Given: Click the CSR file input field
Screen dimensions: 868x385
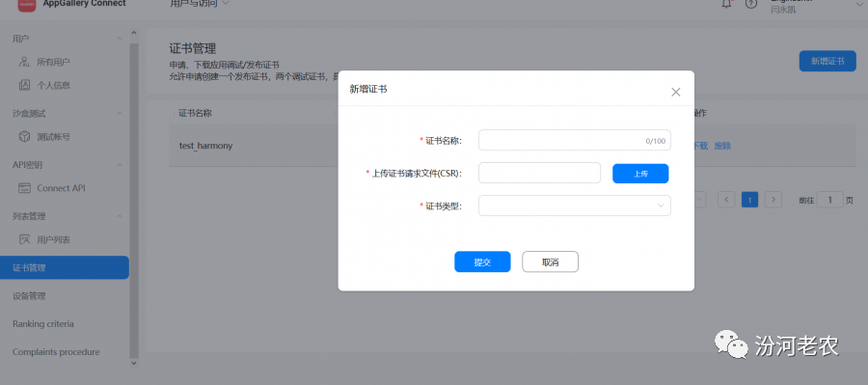Looking at the screenshot, I should coord(540,173).
